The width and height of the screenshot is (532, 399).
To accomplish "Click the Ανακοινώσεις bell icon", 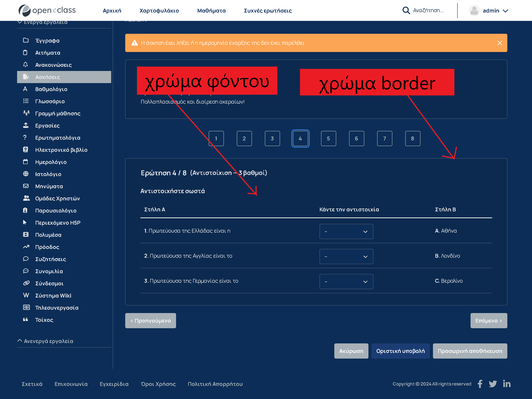I will [25, 65].
